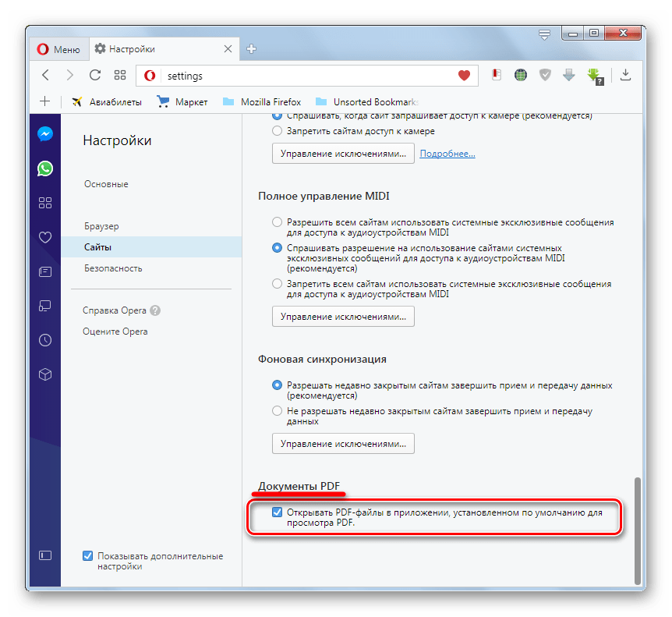
Task: Open the Браузер settings section
Action: (101, 226)
